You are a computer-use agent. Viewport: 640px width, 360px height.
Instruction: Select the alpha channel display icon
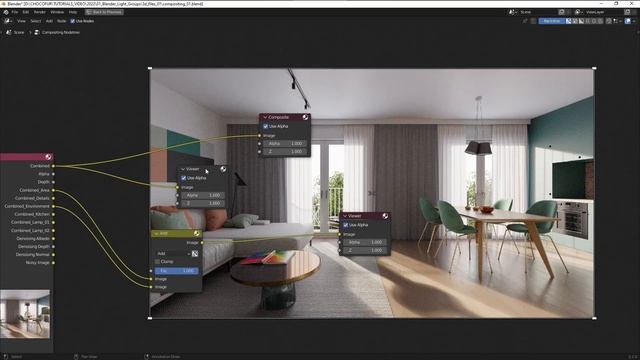click(x=581, y=21)
